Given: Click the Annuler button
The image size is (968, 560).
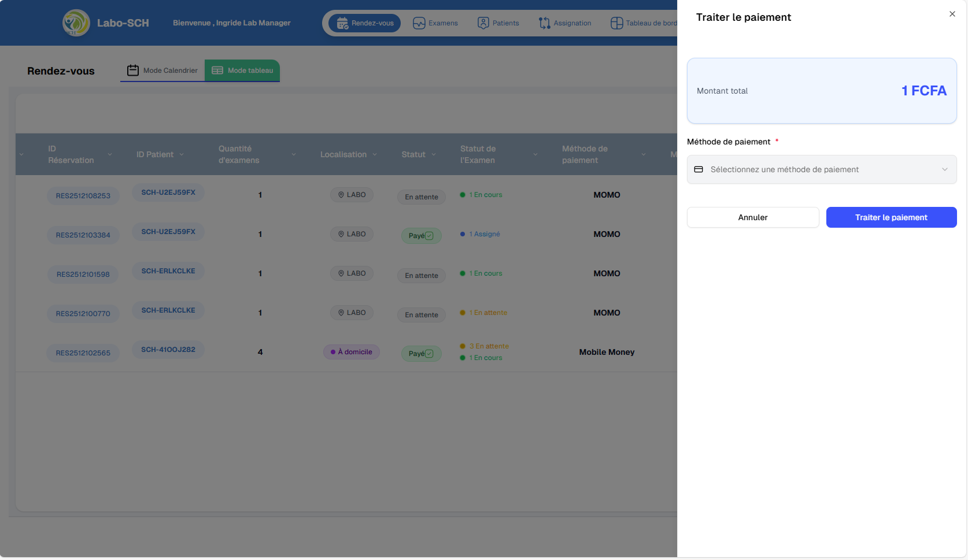Looking at the screenshot, I should click(752, 217).
